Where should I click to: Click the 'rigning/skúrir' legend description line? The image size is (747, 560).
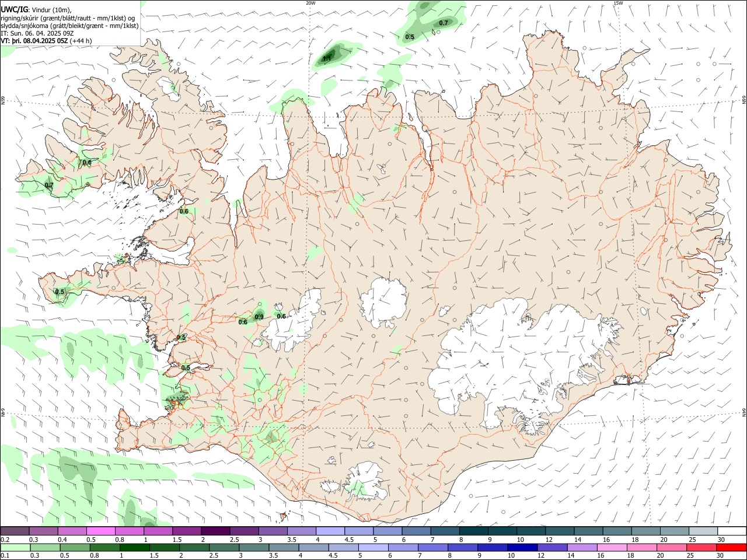pos(68,17)
